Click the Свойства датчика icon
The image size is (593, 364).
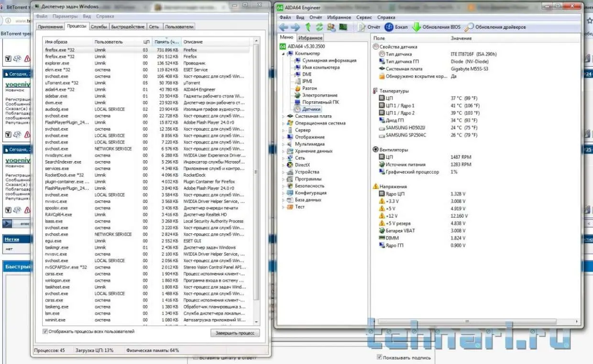point(375,47)
